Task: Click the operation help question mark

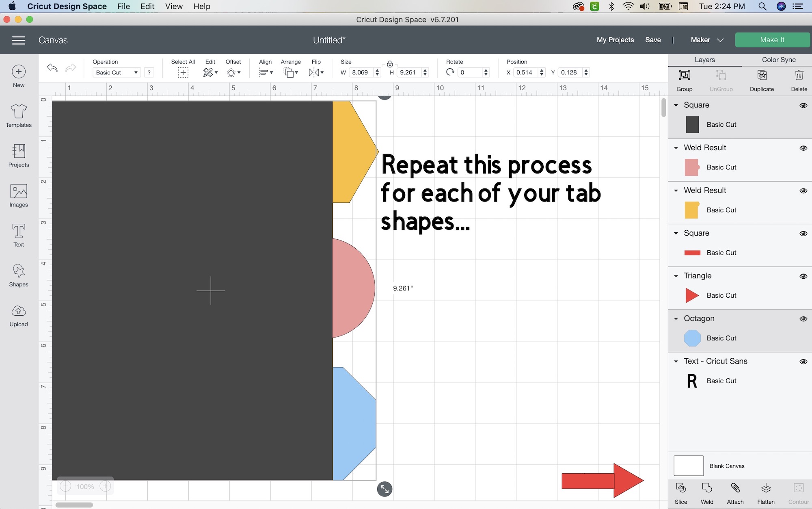Action: (x=149, y=73)
